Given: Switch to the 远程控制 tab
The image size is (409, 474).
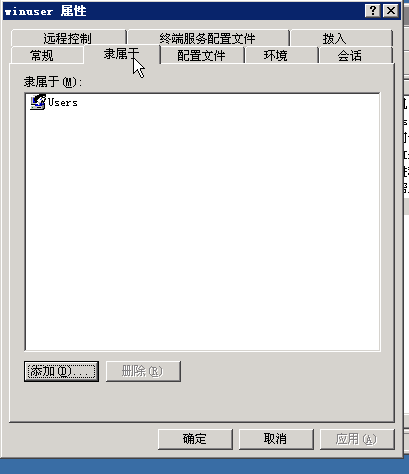Looking at the screenshot, I should pos(68,38).
